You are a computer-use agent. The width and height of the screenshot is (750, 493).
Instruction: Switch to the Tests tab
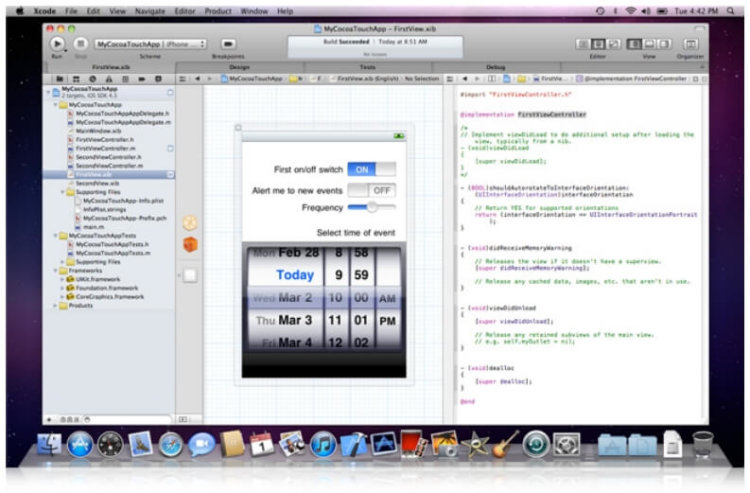pos(367,67)
